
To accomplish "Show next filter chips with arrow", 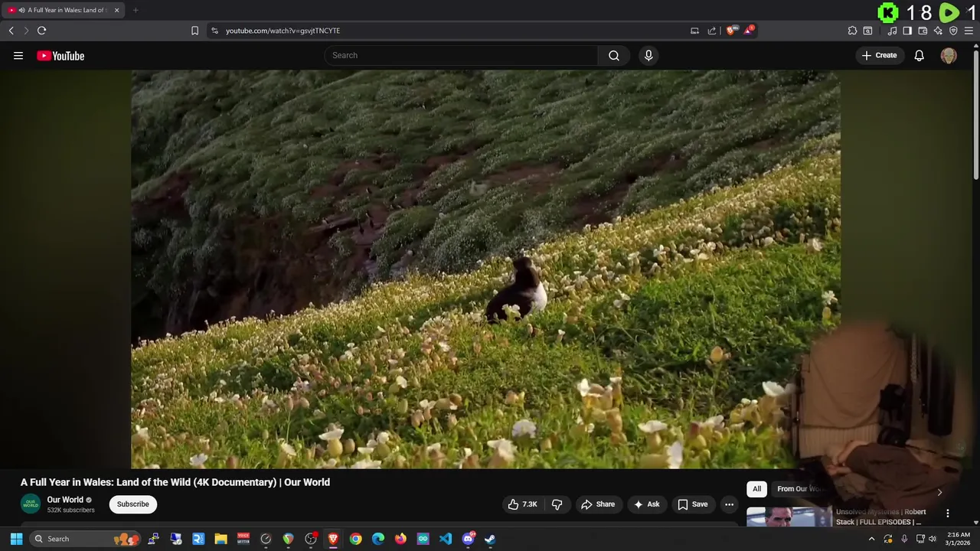I will pos(939,492).
